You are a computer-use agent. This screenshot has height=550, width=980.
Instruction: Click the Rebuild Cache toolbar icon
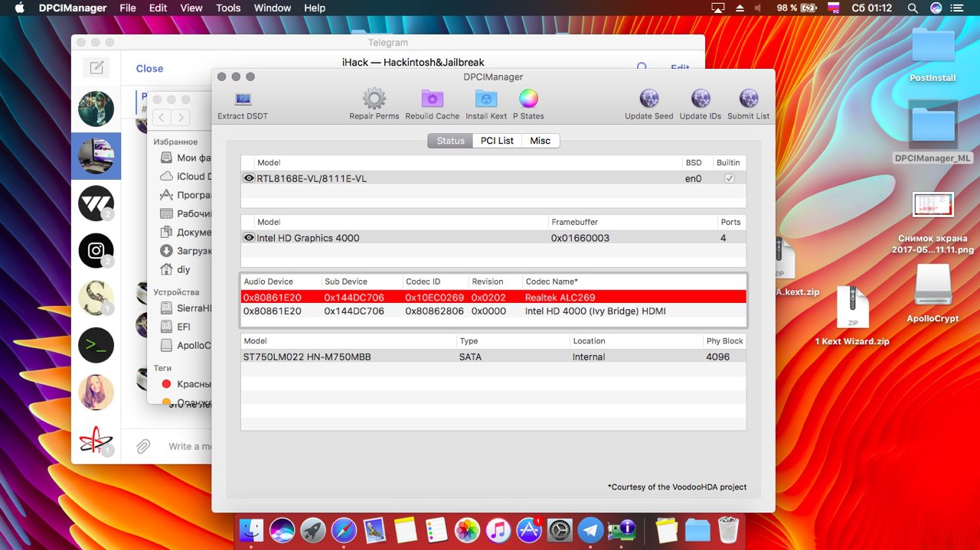[x=433, y=99]
